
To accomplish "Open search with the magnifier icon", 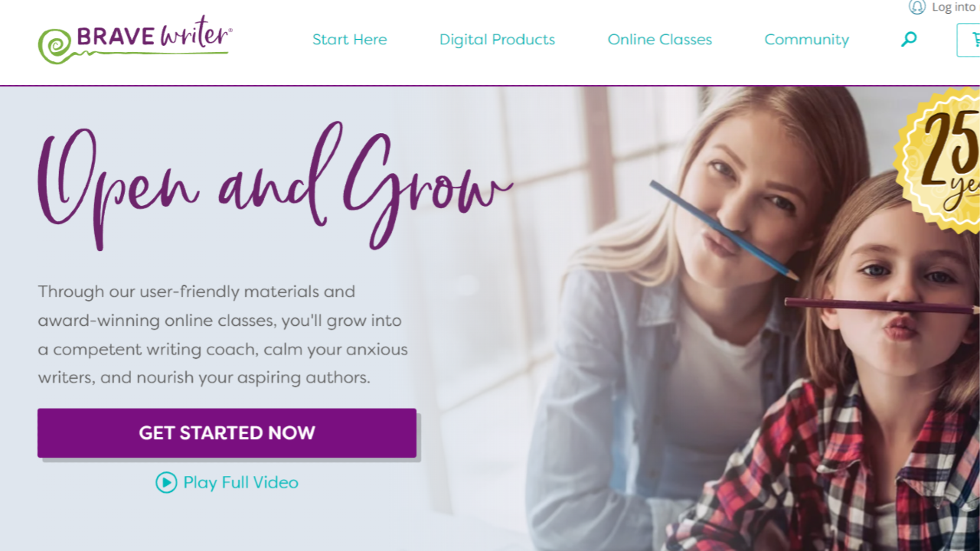I will tap(909, 39).
